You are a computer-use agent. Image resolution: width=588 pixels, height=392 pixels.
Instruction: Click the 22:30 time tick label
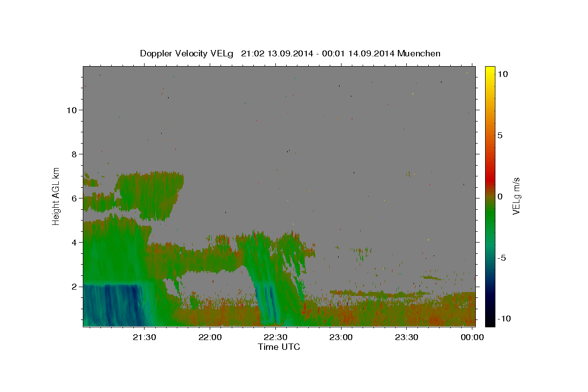coord(275,337)
